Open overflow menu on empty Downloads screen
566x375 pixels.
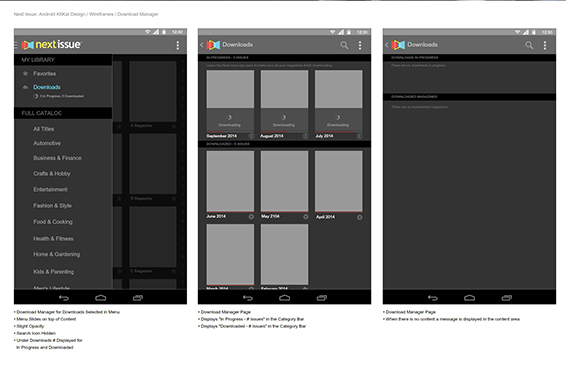545,45
